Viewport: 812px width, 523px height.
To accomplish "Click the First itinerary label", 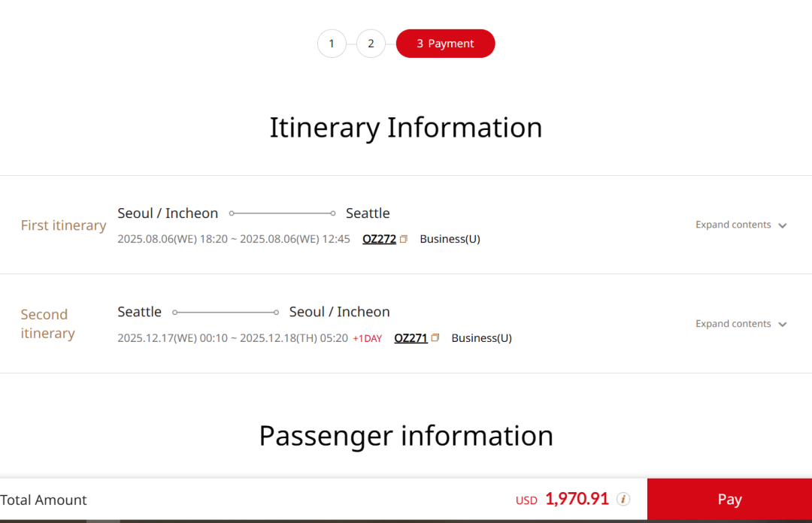I will [x=63, y=225].
